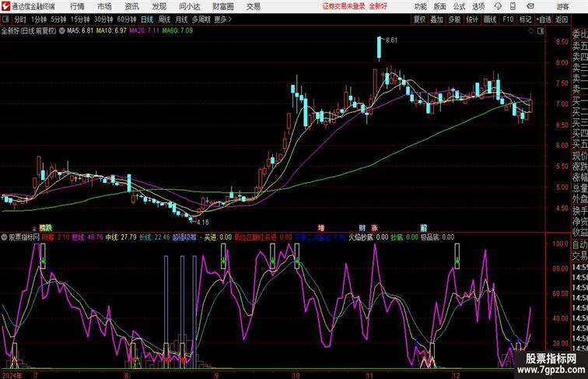
Task: Click the 全新好(日线 前复权) chart title
Action: tap(29, 31)
